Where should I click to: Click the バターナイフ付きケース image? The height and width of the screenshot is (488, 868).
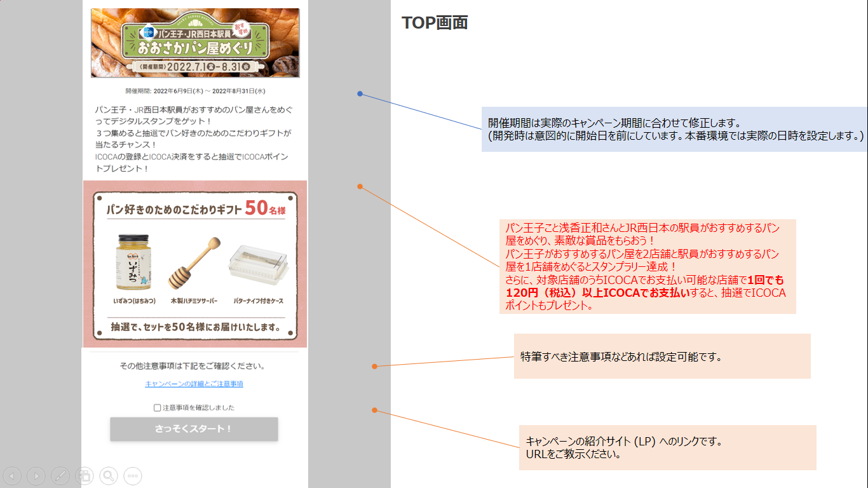259,266
